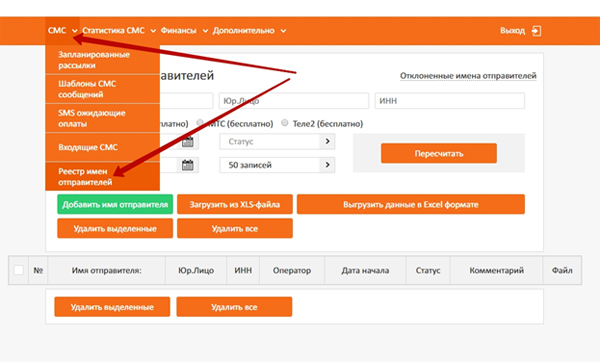Click the Удалить выделенные button below the table
Screen dimensions: 600x362
(112, 307)
